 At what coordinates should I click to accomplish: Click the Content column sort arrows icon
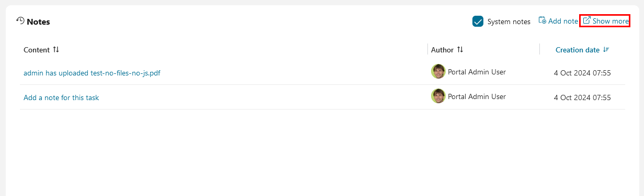[x=56, y=50]
